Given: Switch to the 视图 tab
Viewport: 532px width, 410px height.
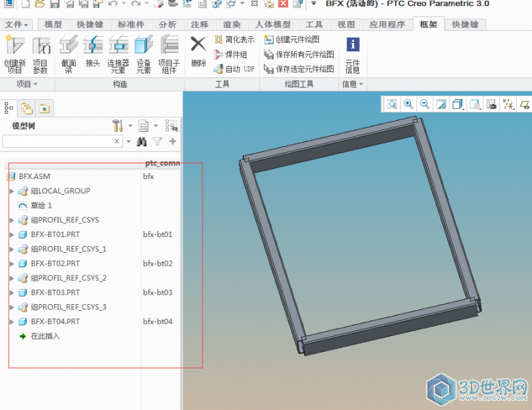Looking at the screenshot, I should point(346,25).
